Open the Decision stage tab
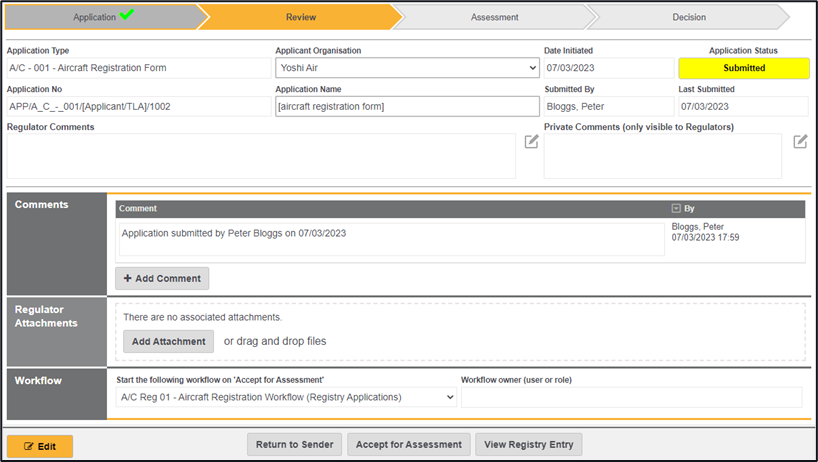This screenshot has width=818, height=462. pos(689,17)
